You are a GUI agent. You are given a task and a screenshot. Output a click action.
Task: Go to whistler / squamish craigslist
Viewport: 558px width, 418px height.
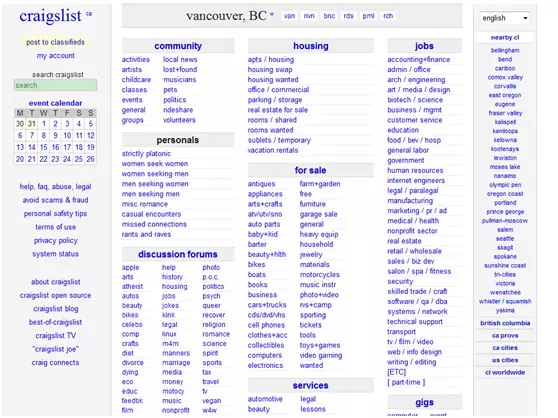click(505, 301)
